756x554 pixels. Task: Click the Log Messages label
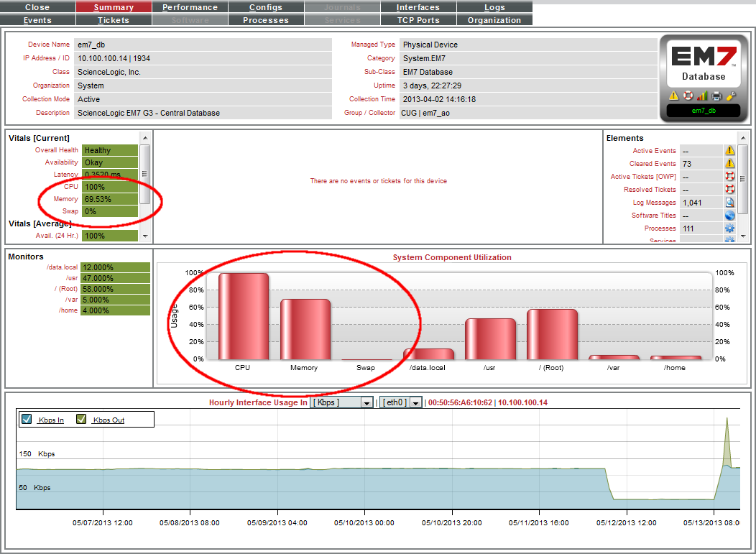pos(654,203)
